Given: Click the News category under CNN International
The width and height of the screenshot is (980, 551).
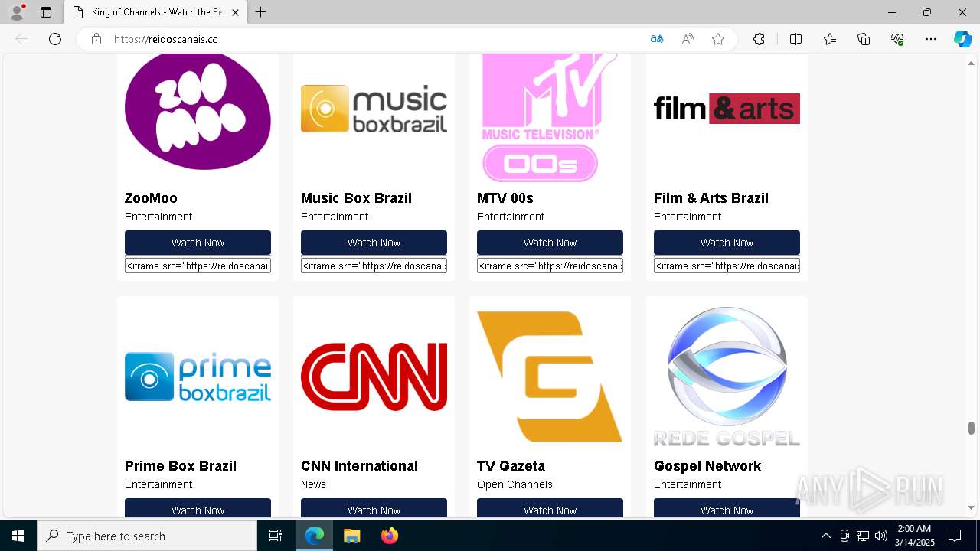Looking at the screenshot, I should (313, 484).
